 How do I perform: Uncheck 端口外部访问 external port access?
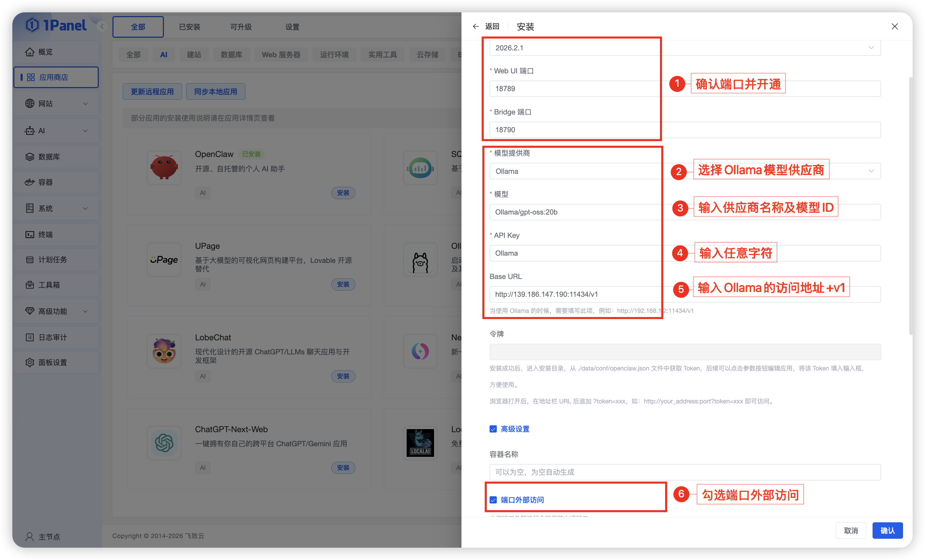coord(493,500)
